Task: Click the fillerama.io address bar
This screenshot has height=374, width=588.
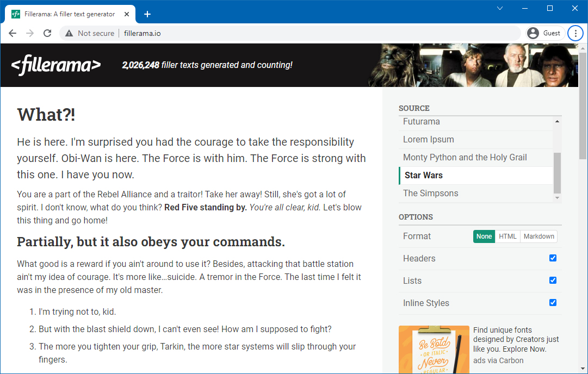Action: pos(290,33)
